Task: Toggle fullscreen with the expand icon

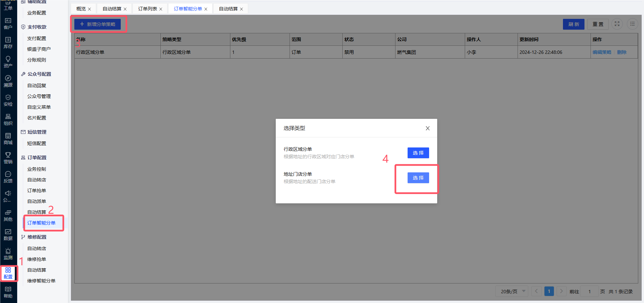Action: coord(617,24)
